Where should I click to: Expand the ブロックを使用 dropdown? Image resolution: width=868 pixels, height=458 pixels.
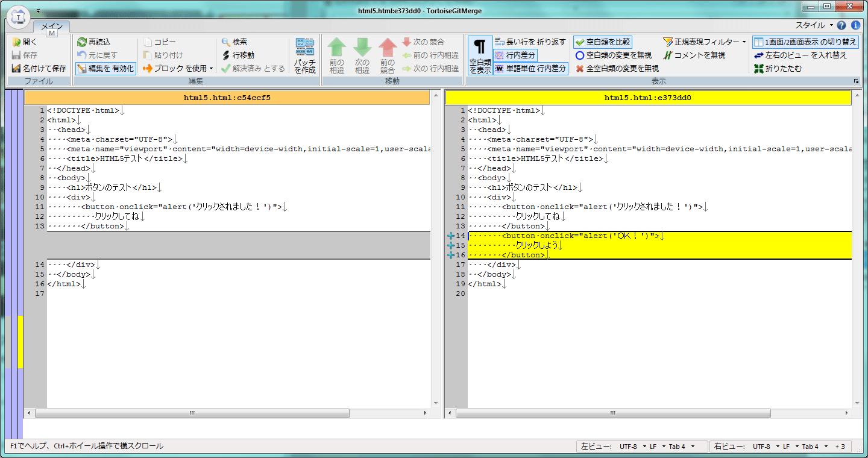point(211,69)
